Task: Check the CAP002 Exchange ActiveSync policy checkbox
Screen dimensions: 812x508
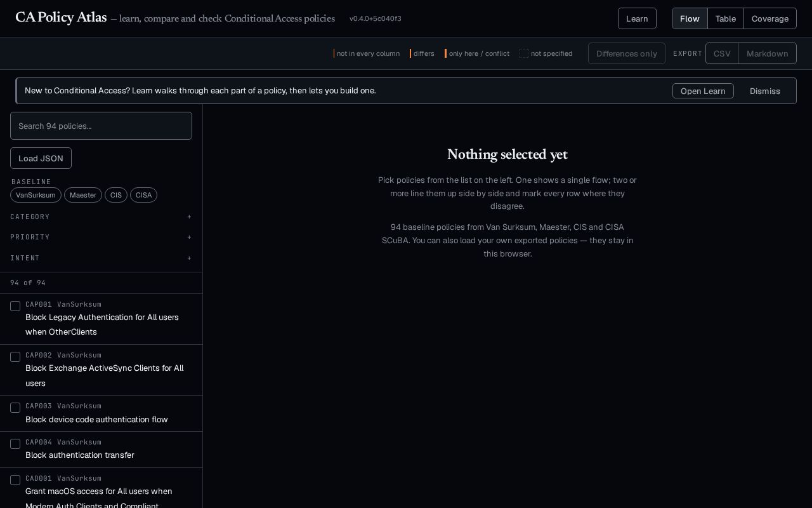Action: (x=15, y=357)
